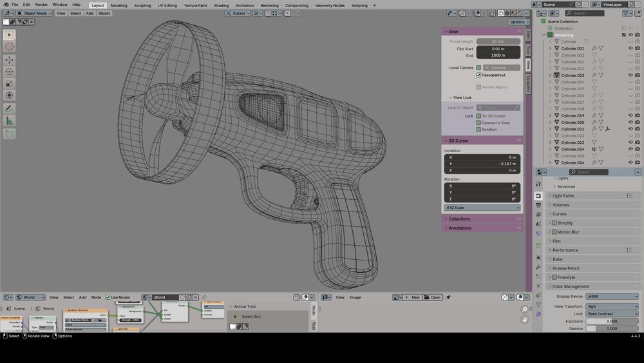Open the Output properties tab icon
Viewport: 644px width, 363px height.
pyautogui.click(x=538, y=205)
